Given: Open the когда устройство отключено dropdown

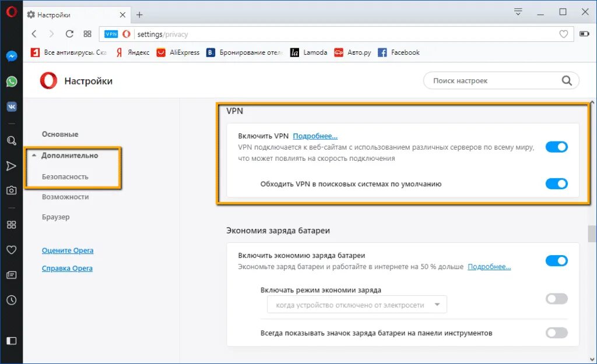Looking at the screenshot, I should [357, 305].
